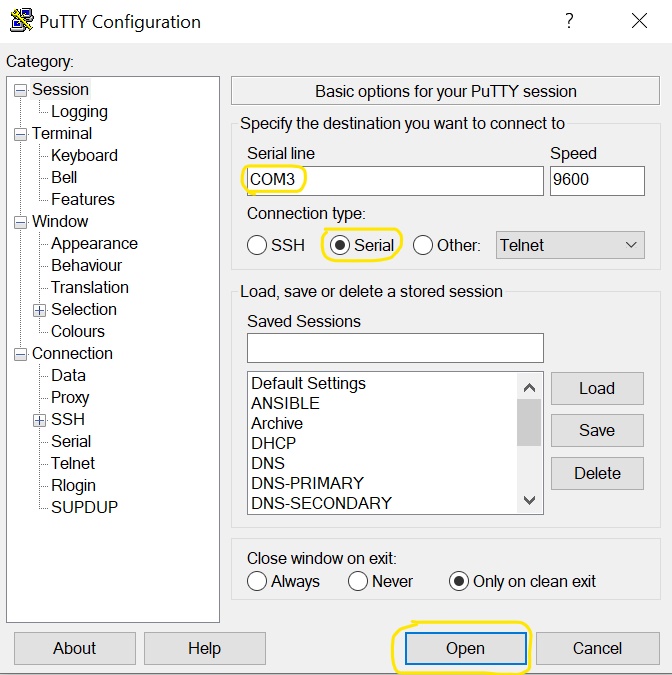
Task: Click the PuTTY icon in title bar
Action: (21, 21)
